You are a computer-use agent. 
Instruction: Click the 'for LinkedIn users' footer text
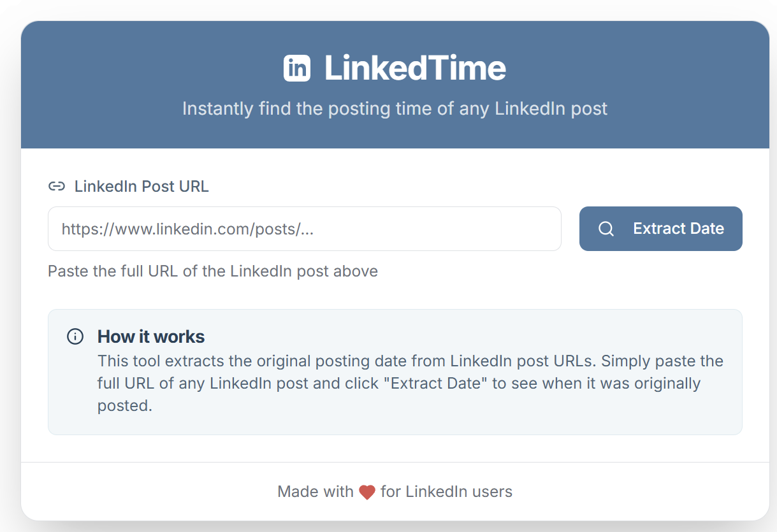pos(446,492)
